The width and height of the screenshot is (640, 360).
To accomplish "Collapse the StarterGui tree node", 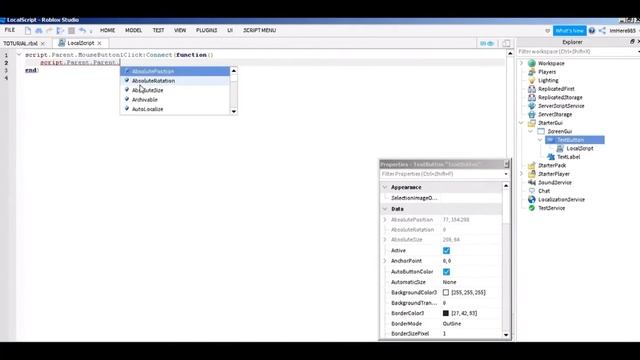I will [522, 123].
